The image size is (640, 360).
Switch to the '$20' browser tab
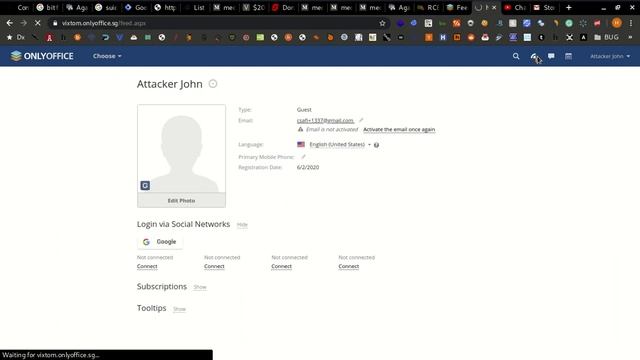click(254, 7)
